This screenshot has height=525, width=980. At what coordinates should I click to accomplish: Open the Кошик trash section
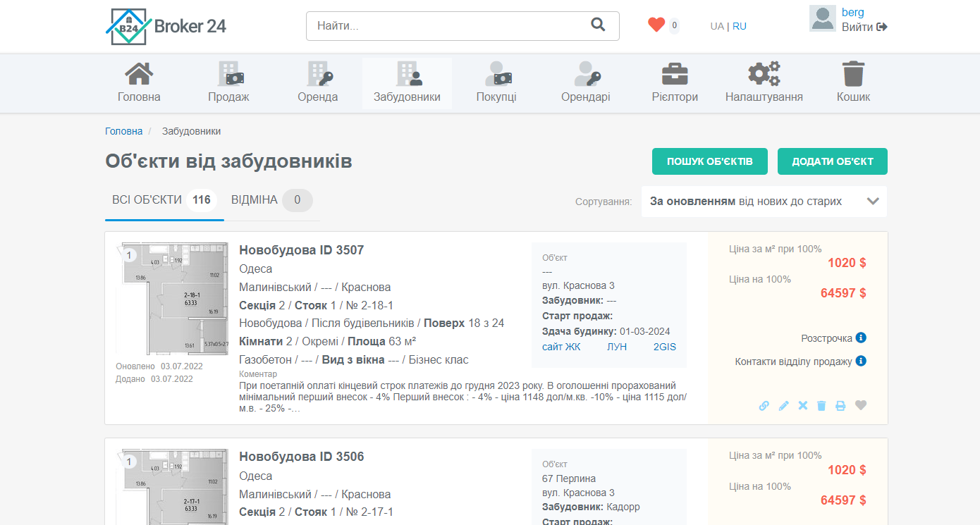click(853, 83)
